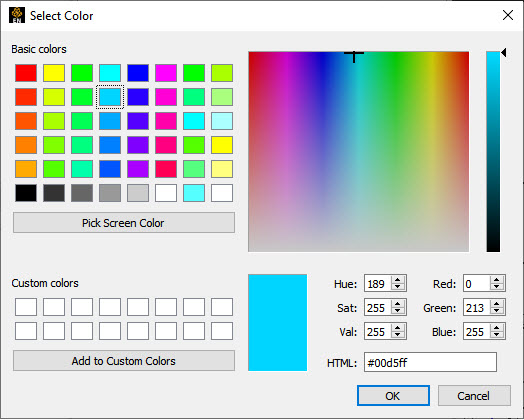Decrement the Red channel value
Viewport: 524px width, 420px height.
pos(497,287)
